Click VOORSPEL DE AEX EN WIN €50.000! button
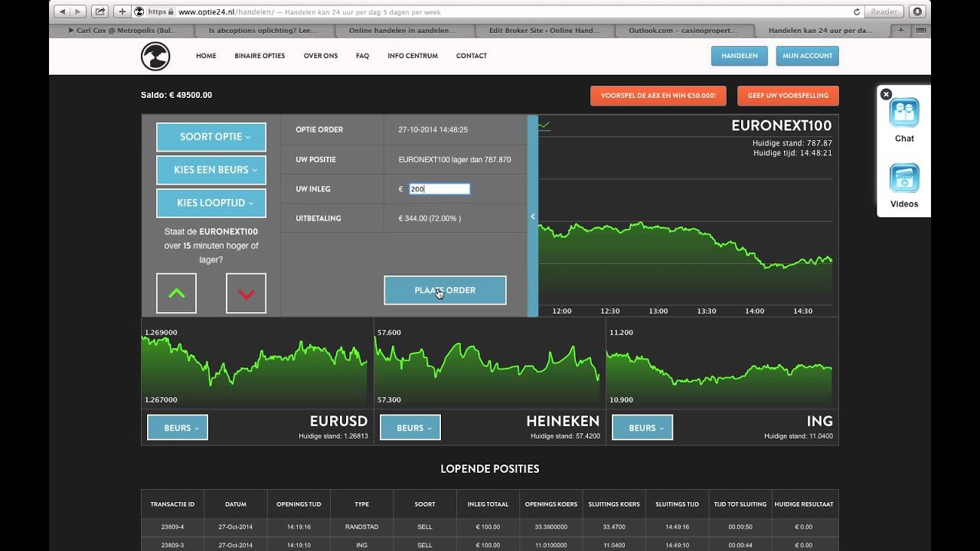Screen dimensions: 980x551 coord(658,96)
